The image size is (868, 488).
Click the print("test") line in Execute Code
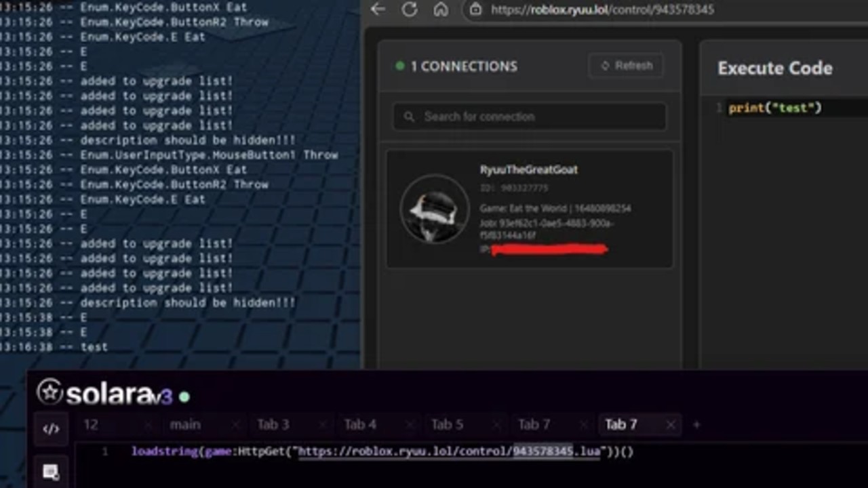pos(775,108)
